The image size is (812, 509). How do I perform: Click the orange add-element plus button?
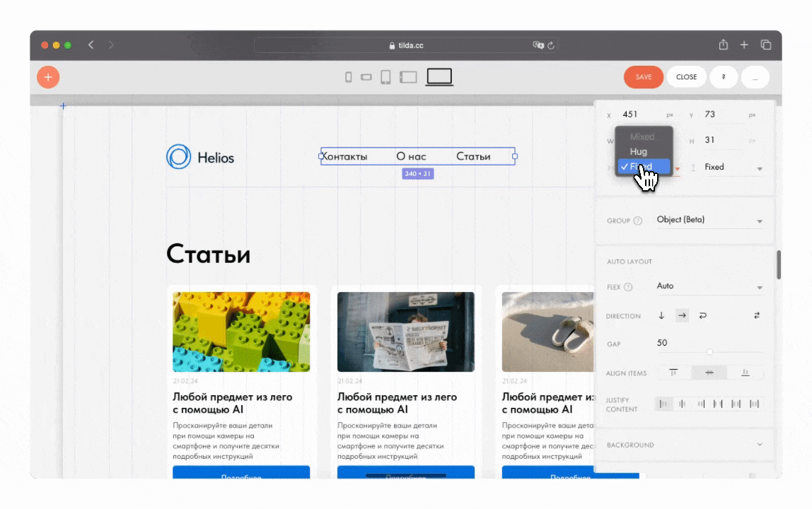tap(48, 77)
